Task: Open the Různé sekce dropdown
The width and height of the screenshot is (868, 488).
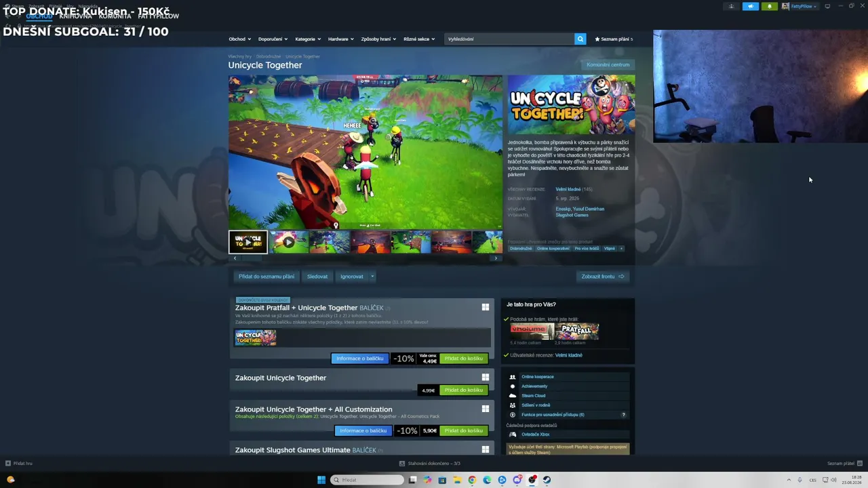Action: coord(419,39)
